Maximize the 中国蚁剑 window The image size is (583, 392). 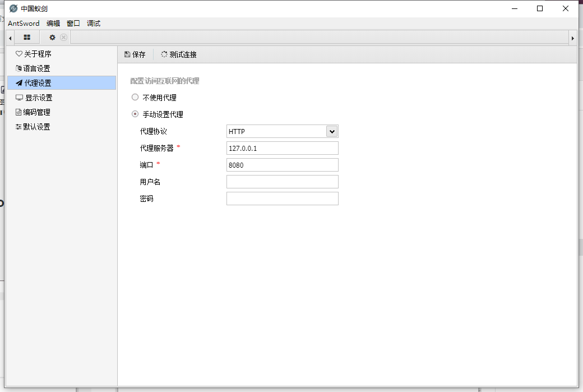(x=540, y=8)
